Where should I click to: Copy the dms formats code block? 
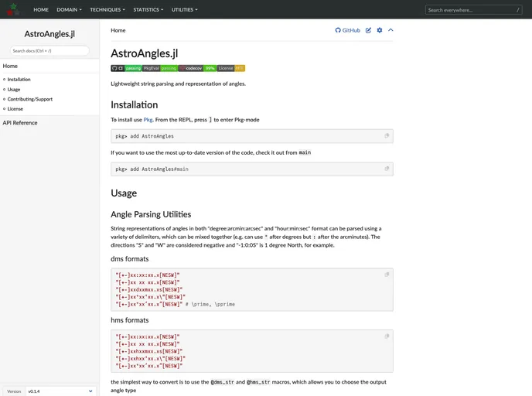click(x=387, y=275)
